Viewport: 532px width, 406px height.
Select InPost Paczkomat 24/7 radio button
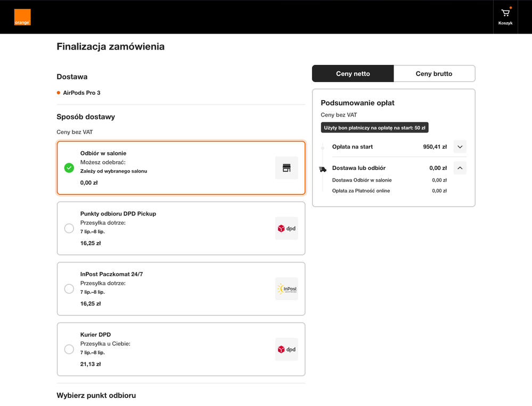69,289
